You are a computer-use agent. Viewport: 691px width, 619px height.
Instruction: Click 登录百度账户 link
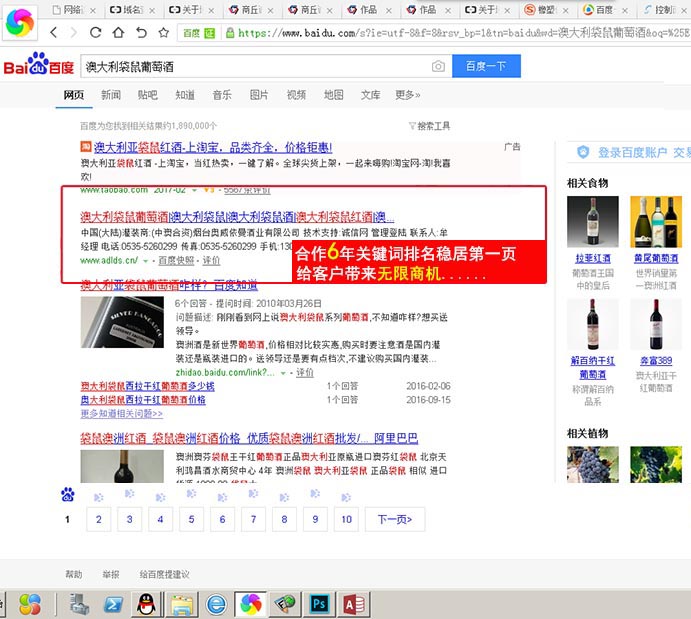click(632, 152)
